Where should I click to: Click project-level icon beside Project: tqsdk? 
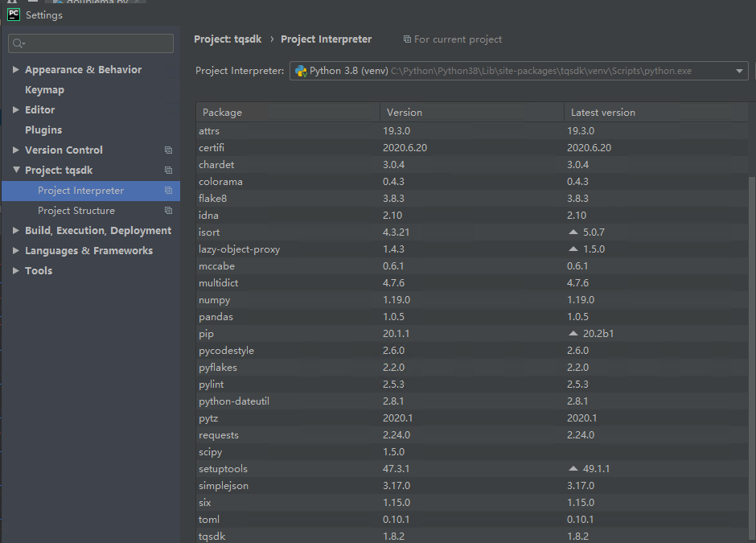click(168, 171)
